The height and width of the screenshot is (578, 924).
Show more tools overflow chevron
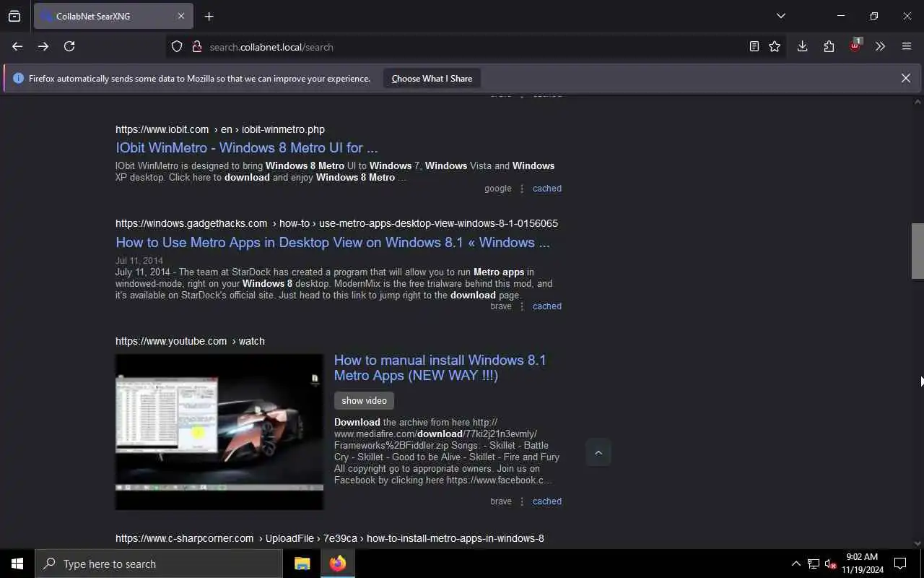[x=880, y=46]
